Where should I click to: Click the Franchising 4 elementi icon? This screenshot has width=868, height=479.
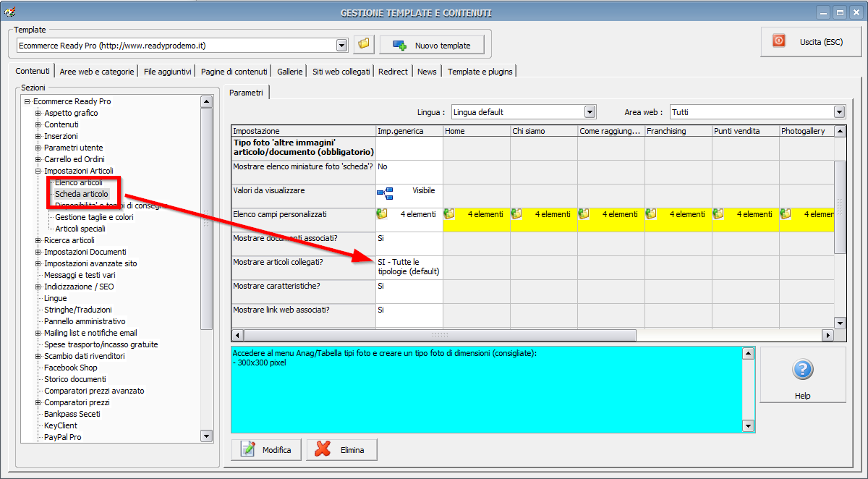point(651,214)
